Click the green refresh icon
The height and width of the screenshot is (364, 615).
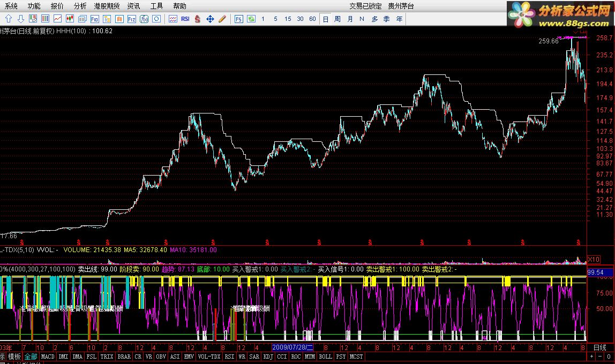[251, 19]
